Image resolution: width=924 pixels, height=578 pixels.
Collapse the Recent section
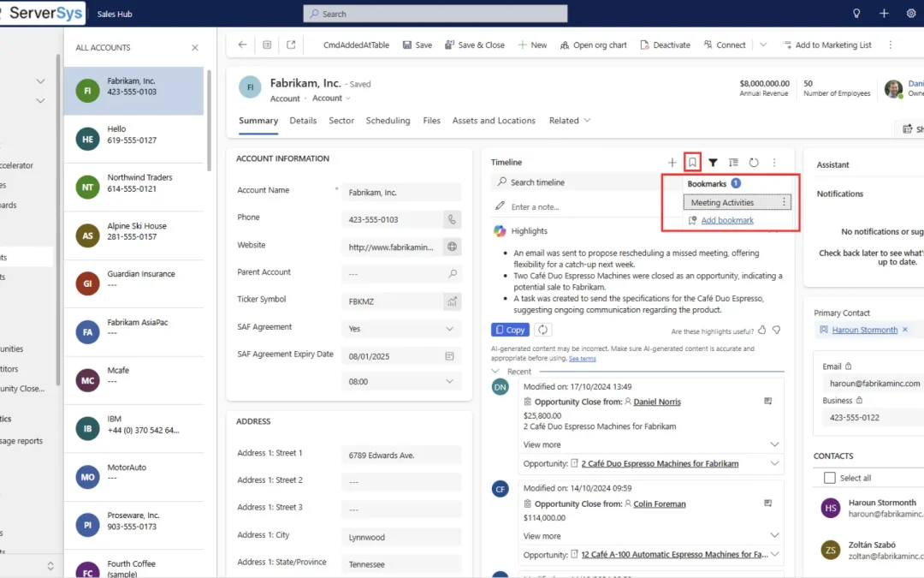tap(495, 372)
